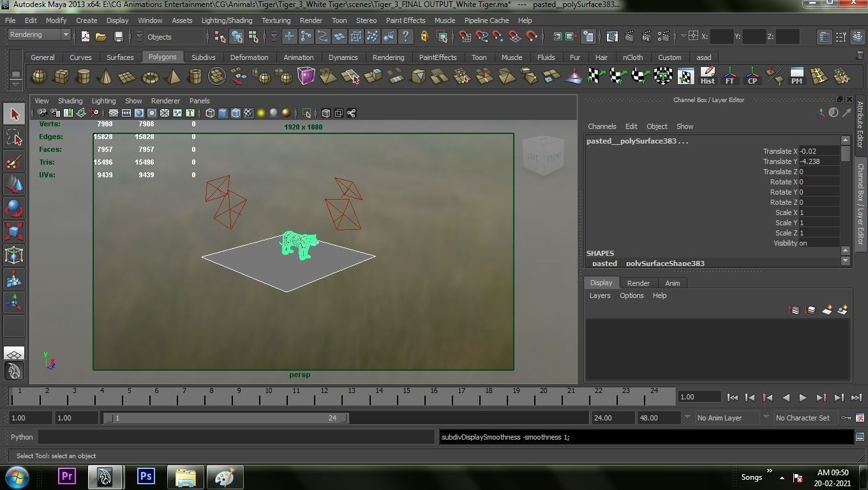This screenshot has width=868, height=490.
Task: Create a polygon torus from the shelf
Action: [x=150, y=77]
